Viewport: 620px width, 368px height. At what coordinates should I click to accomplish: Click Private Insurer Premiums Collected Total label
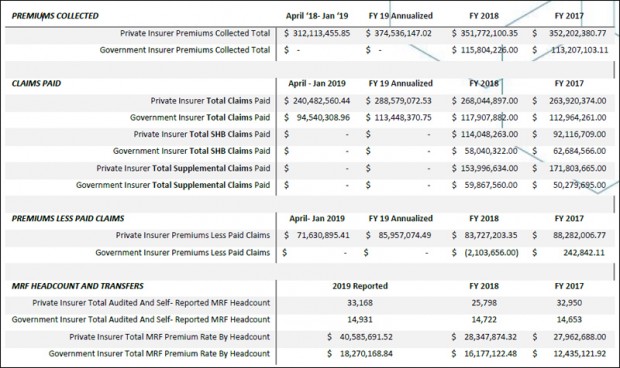[195, 33]
